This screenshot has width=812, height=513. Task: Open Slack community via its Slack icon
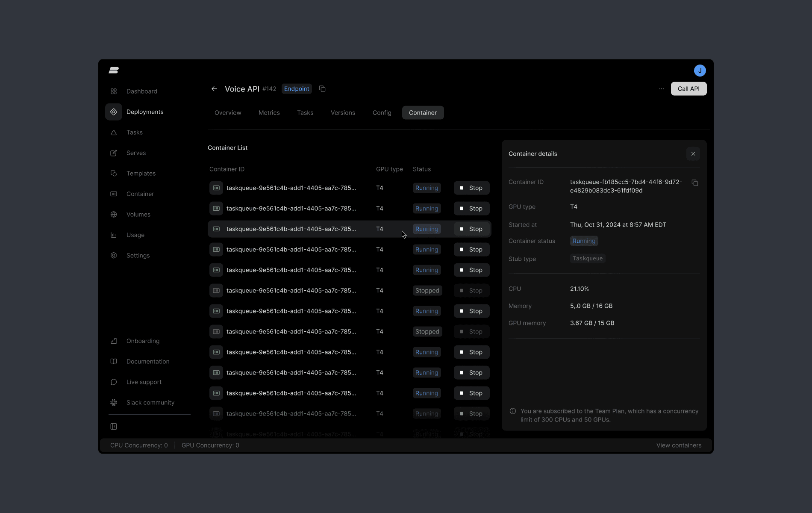pos(114,403)
